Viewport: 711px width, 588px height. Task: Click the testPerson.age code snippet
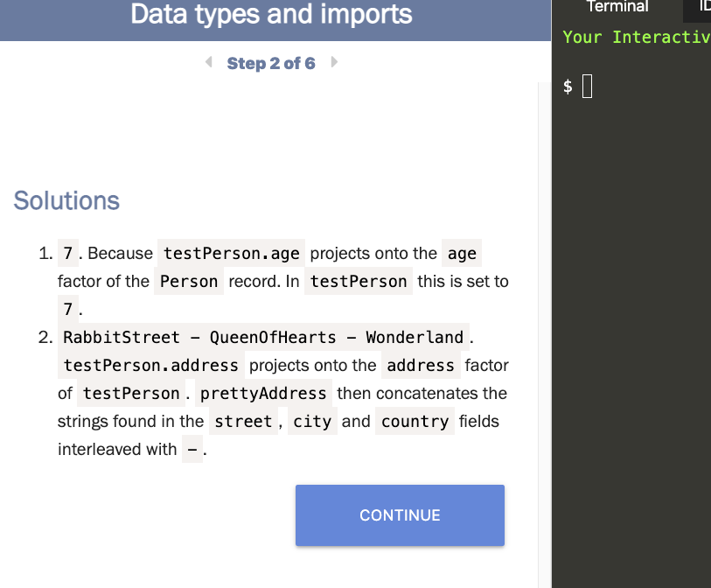pyautogui.click(x=232, y=254)
